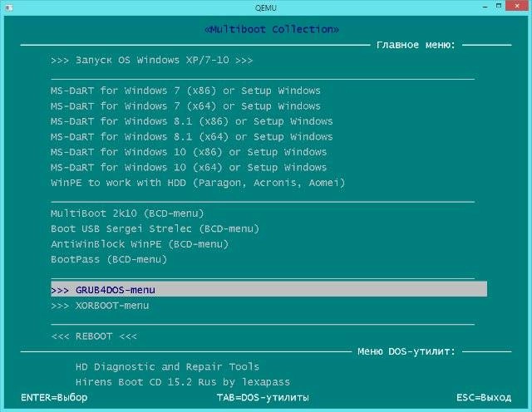Choose MS-DaRT for Windows 7 (x86)
Screen dimensions: 532x412
pos(185,91)
